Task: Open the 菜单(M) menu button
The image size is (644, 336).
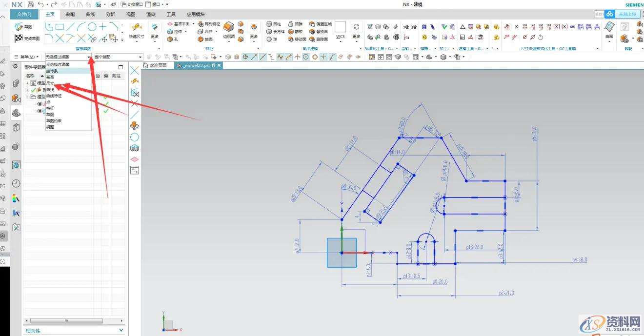Action: (27, 57)
